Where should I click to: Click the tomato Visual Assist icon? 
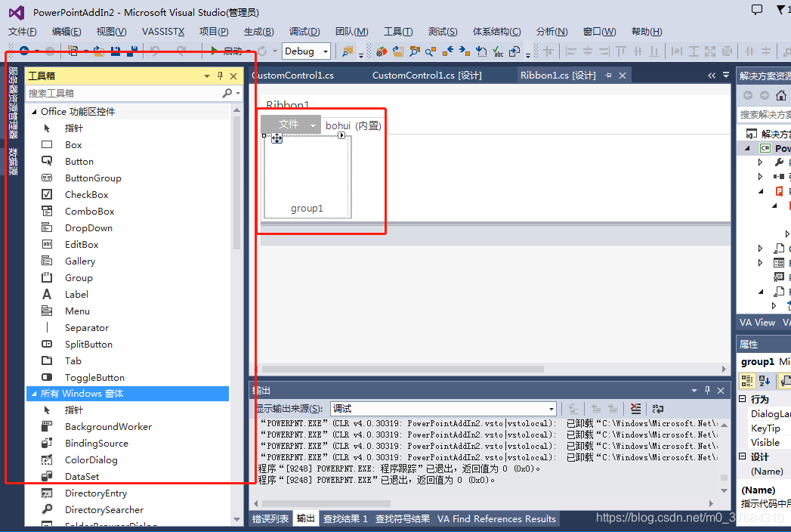click(x=382, y=51)
